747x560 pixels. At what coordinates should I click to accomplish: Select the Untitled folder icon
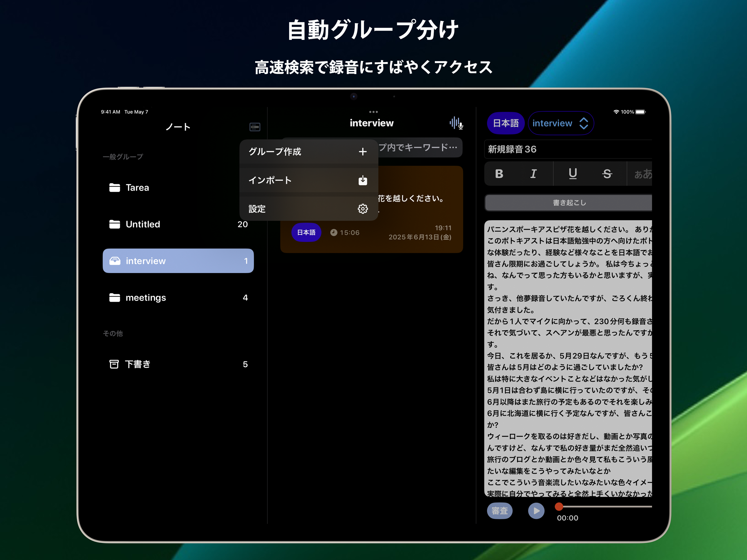115,224
